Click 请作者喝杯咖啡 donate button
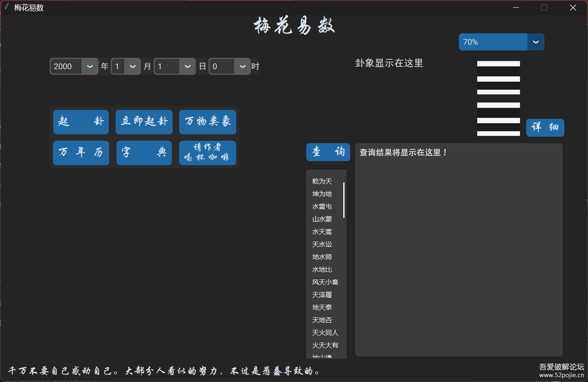588x382 pixels. (x=208, y=153)
